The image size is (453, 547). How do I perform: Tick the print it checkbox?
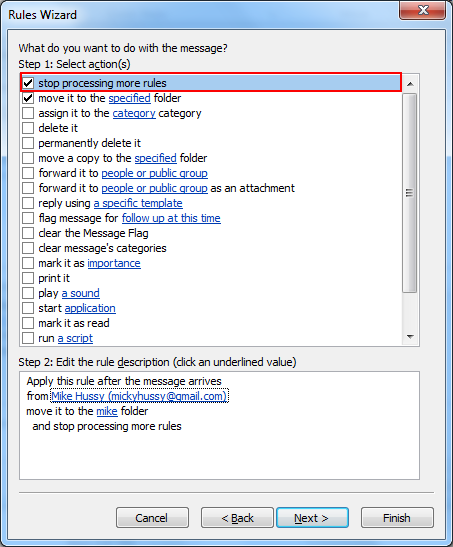pyautogui.click(x=28, y=278)
